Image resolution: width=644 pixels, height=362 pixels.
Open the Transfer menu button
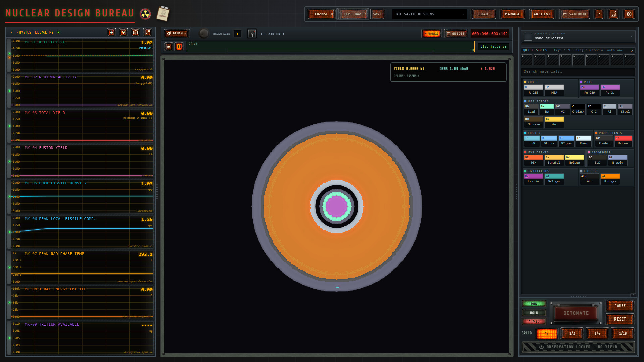[321, 14]
